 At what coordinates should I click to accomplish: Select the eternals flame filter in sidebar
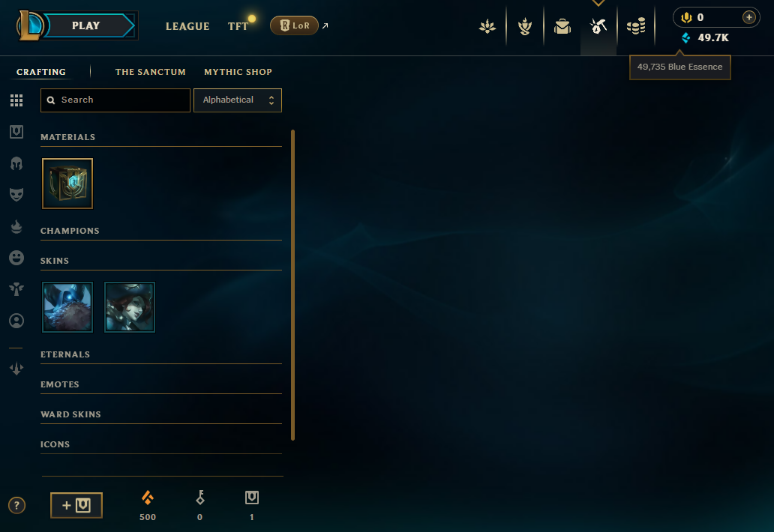16,226
